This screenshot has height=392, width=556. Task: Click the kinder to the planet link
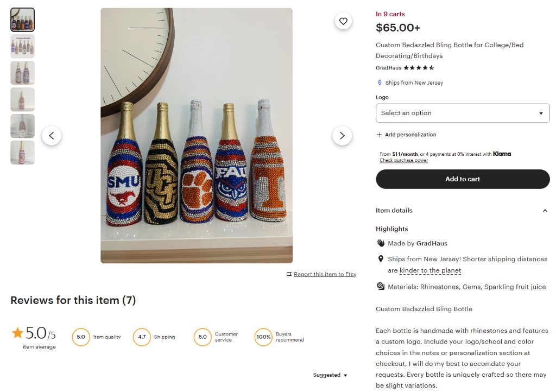pyautogui.click(x=429, y=270)
